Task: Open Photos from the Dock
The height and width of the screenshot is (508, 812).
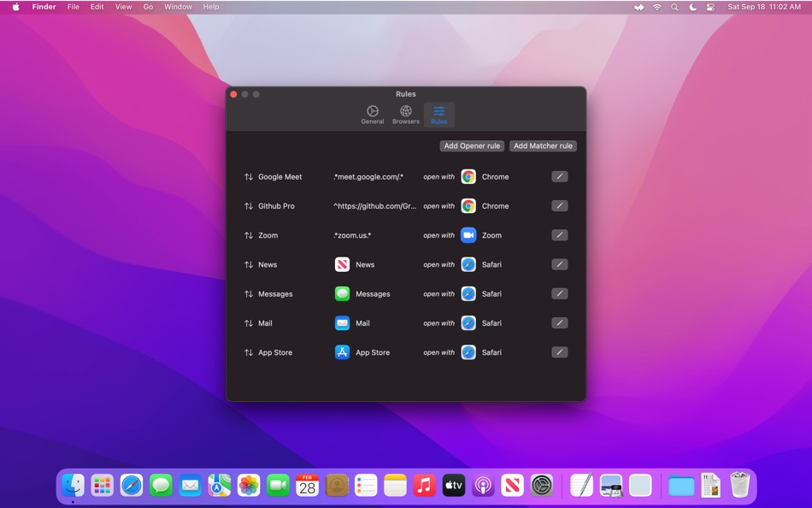Action: click(249, 486)
